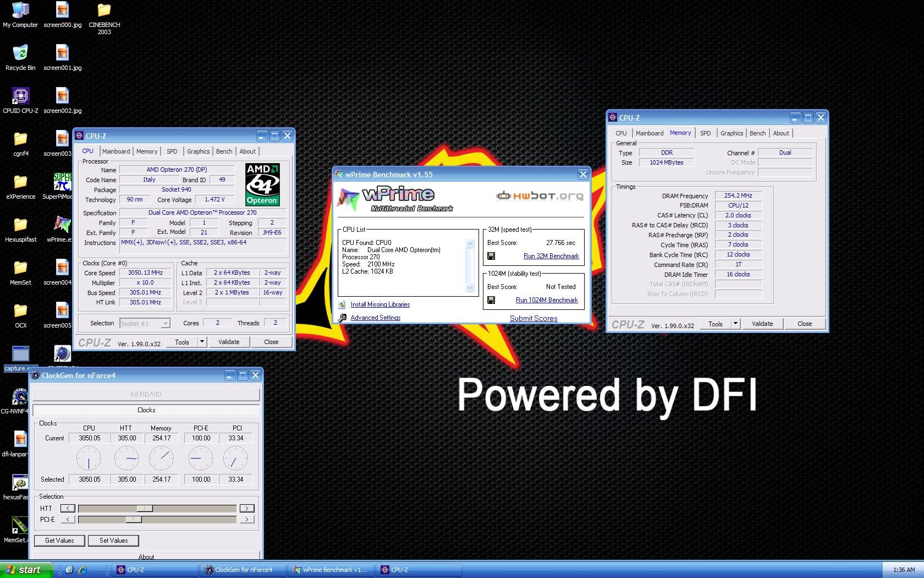Select the MemSet folder icon
Screen dimensions: 924x578
(20, 272)
